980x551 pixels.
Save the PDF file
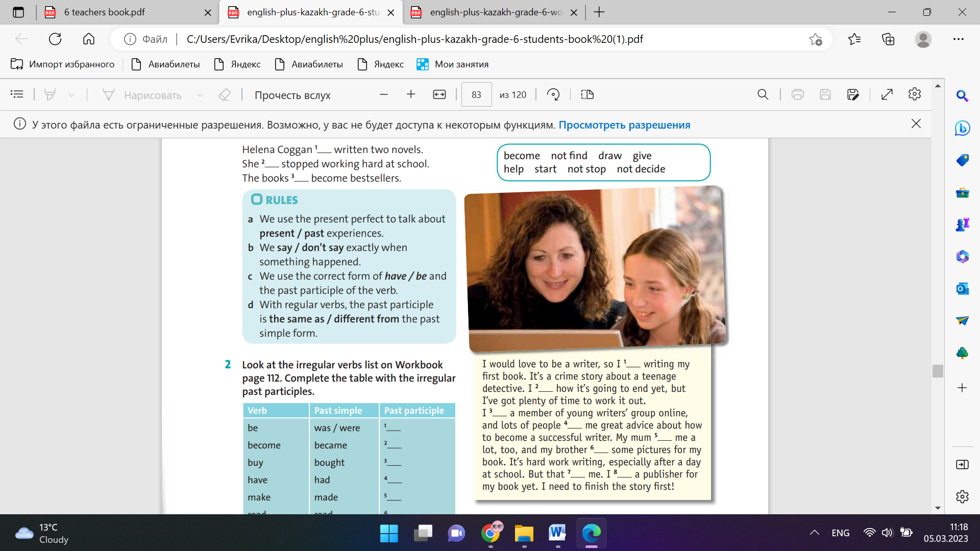click(825, 94)
